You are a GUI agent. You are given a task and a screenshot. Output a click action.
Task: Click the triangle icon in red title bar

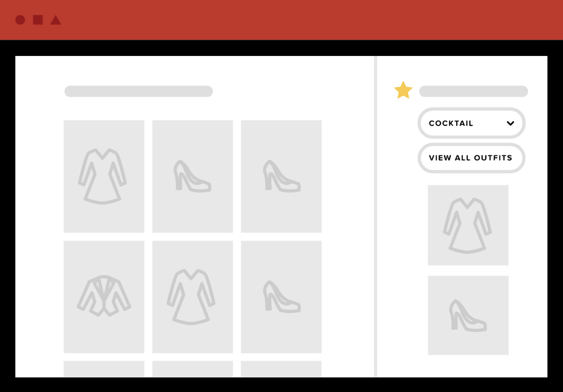coord(55,20)
